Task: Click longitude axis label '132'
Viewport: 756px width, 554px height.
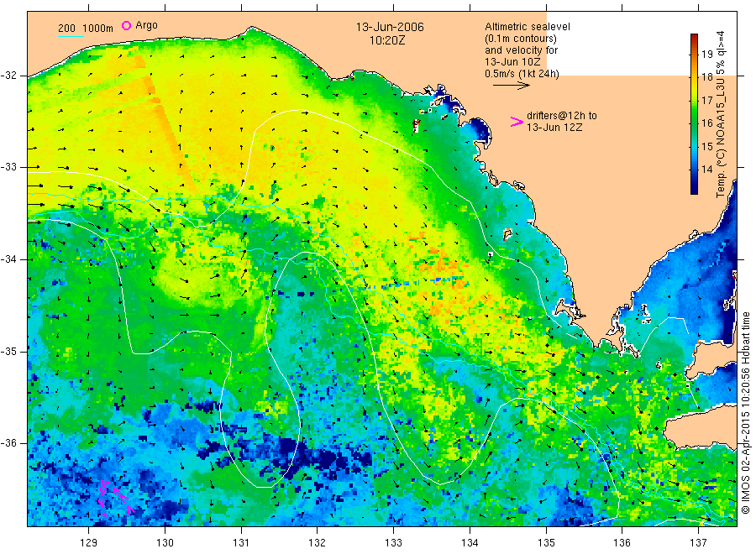Action: tap(318, 543)
